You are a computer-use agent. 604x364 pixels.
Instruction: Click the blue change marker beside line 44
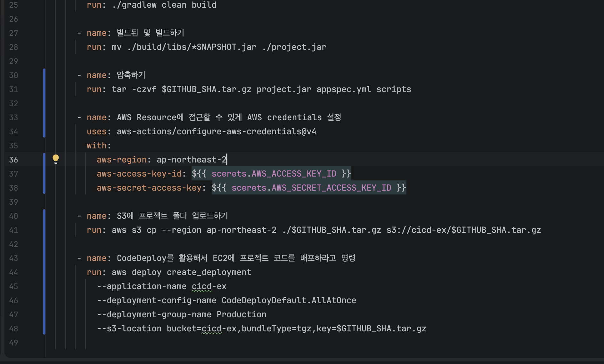44,272
